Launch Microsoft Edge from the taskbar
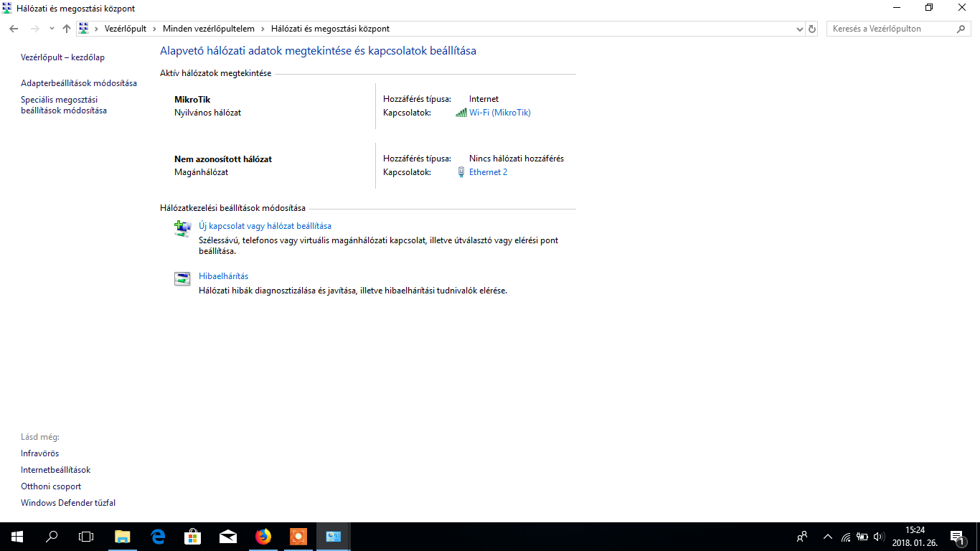This screenshot has width=980, height=551. pos(158,537)
